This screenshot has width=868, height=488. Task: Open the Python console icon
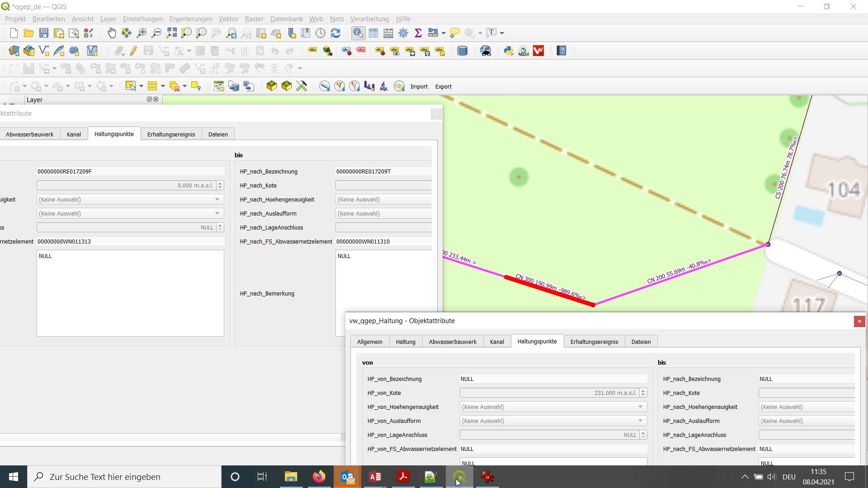point(509,51)
